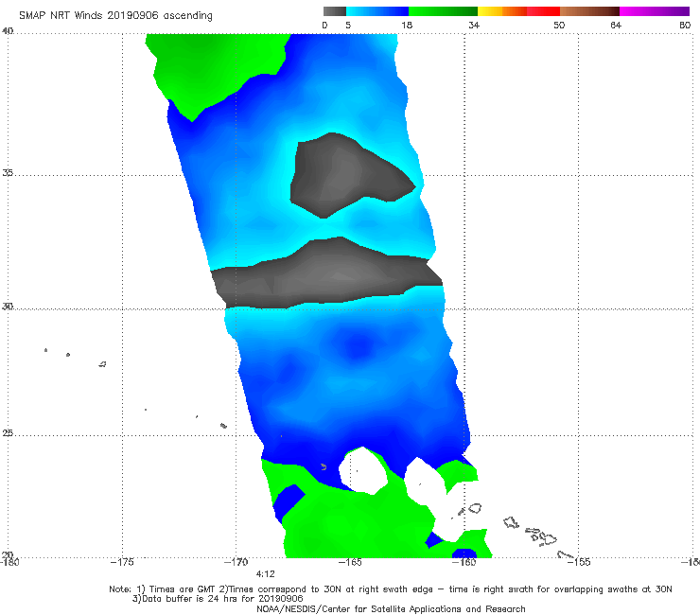Click the note '3)Data buffer is 24 hrs'

pyautogui.click(x=218, y=599)
